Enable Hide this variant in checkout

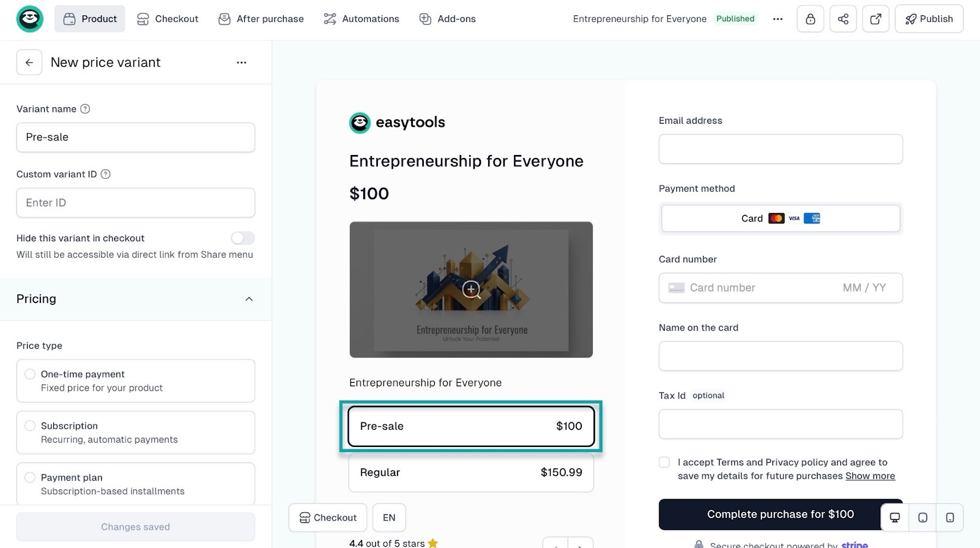(x=242, y=238)
